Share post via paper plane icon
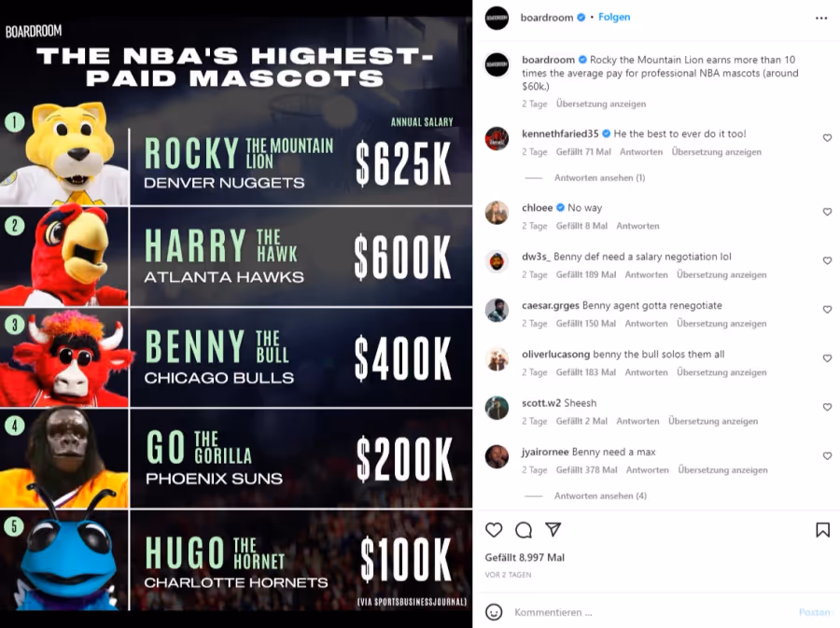Screen dimensions: 840x628 tap(553, 529)
